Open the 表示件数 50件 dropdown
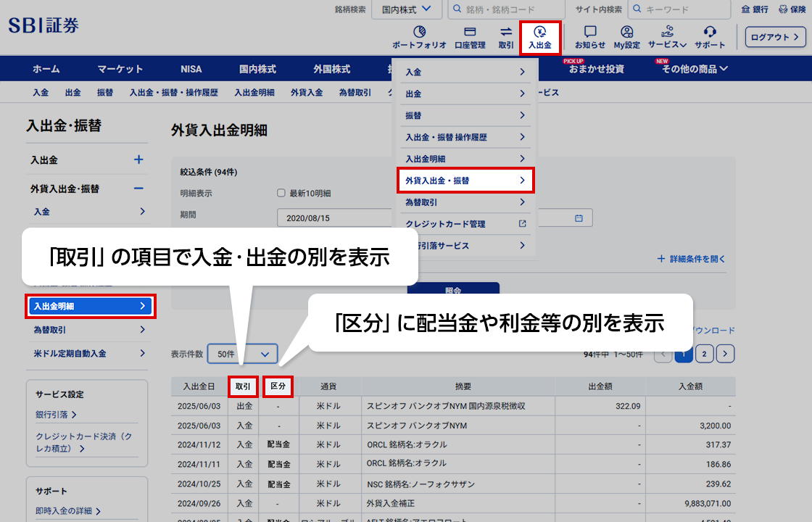Viewport: 812px width, 522px height. [242, 354]
